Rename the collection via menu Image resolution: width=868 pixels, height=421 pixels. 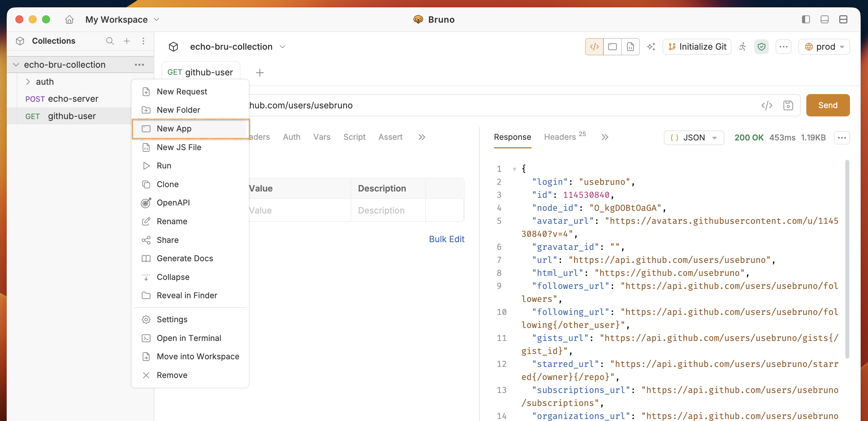[190, 222]
